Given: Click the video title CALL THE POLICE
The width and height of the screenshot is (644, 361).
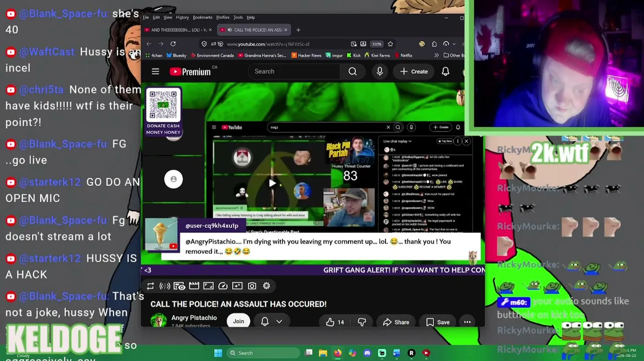Looking at the screenshot, I should point(238,304).
